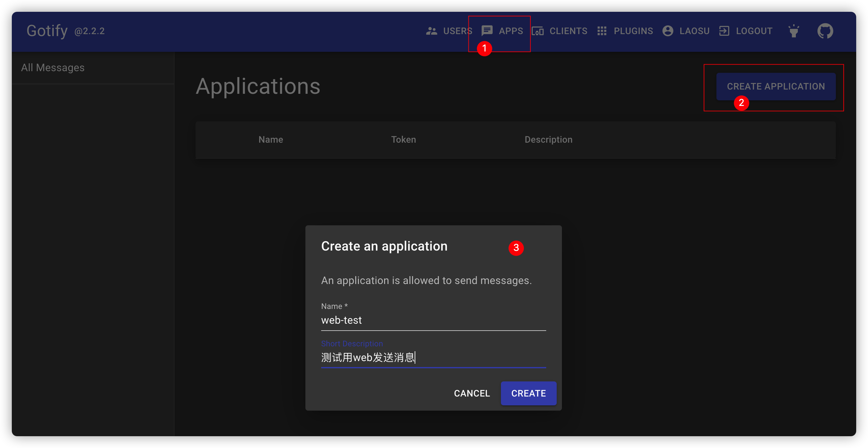
Task: Click the Clients devices icon
Action: click(537, 31)
